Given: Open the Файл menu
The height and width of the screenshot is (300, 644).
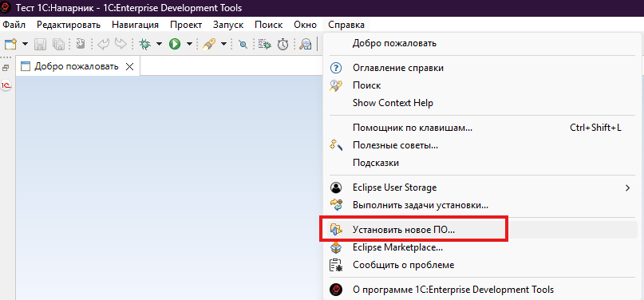Looking at the screenshot, I should point(14,25).
